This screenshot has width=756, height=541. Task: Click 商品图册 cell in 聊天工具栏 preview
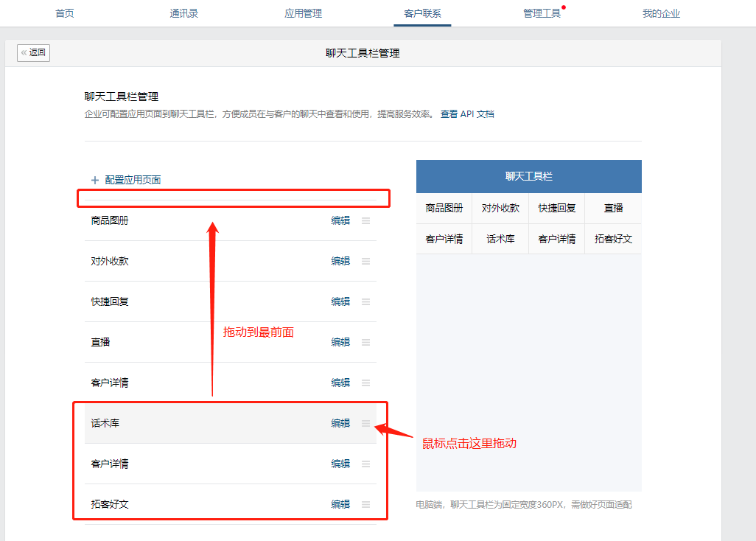tap(444, 209)
